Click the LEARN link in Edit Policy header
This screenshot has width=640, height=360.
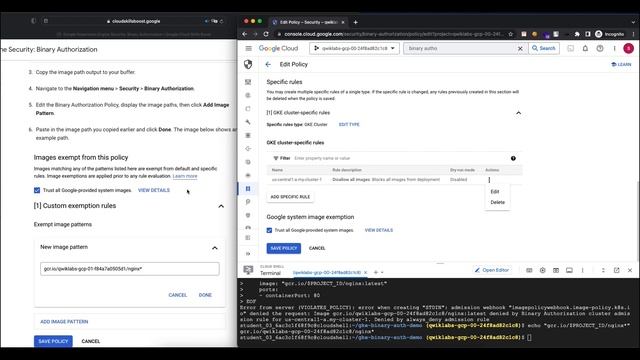pos(621,64)
